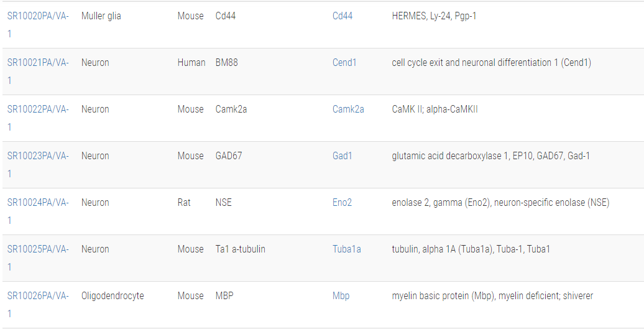
Task: Follow the Tuba1a gene link
Action: click(x=346, y=249)
